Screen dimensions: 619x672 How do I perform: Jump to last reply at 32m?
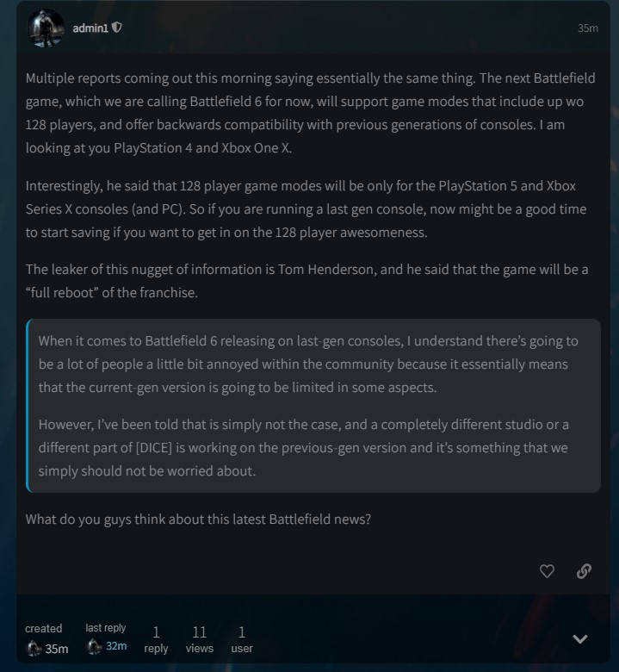coord(116,646)
